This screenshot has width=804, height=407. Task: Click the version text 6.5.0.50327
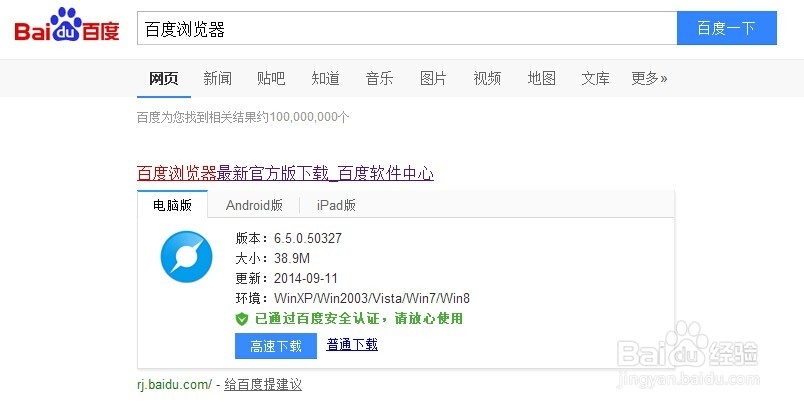[x=308, y=238]
